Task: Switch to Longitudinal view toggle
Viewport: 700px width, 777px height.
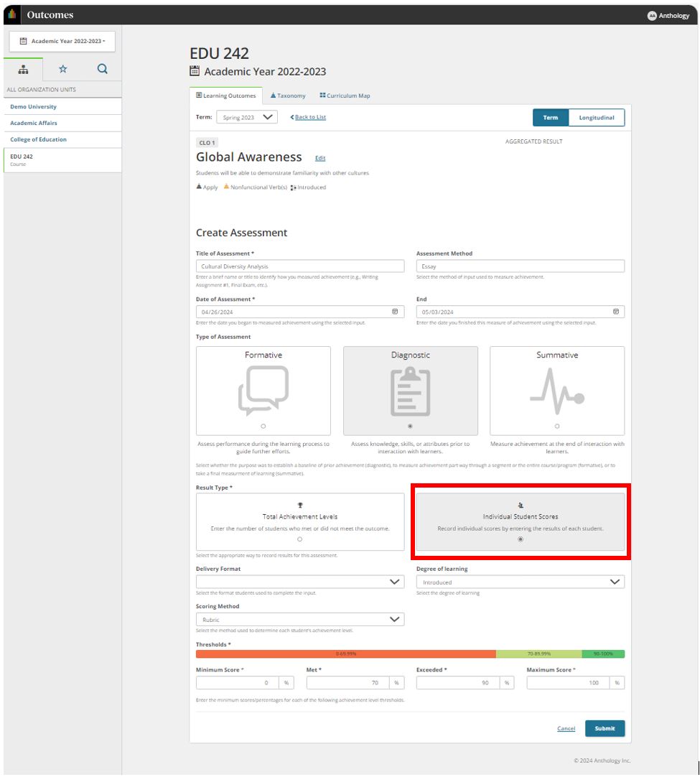Action: 597,118
